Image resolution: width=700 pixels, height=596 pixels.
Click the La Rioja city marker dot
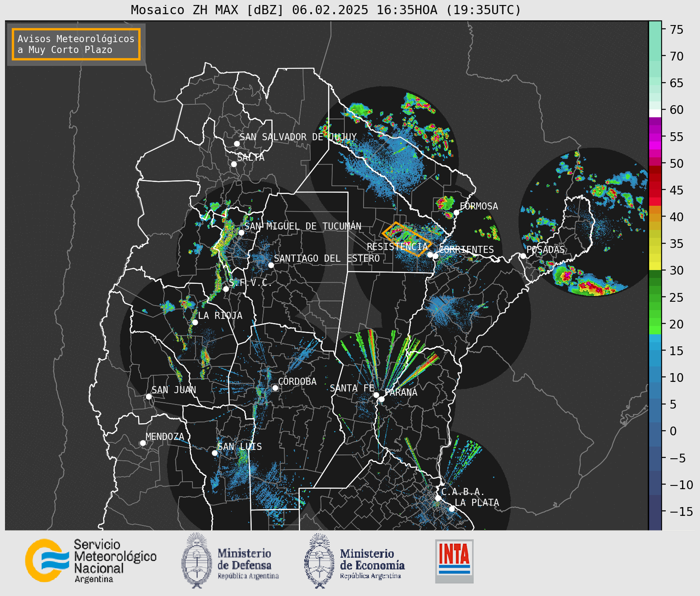195,322
